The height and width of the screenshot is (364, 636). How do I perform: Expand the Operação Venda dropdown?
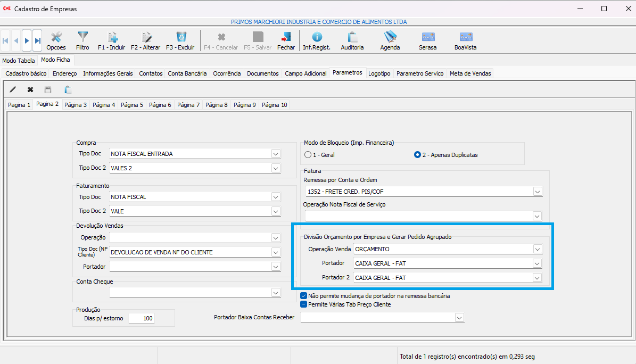coord(538,249)
